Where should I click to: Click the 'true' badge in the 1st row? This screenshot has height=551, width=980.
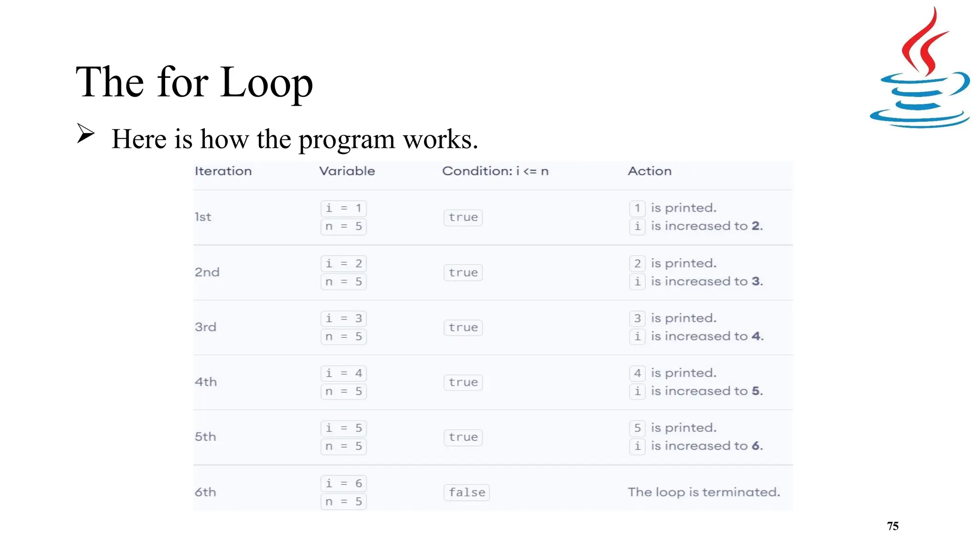click(x=463, y=217)
